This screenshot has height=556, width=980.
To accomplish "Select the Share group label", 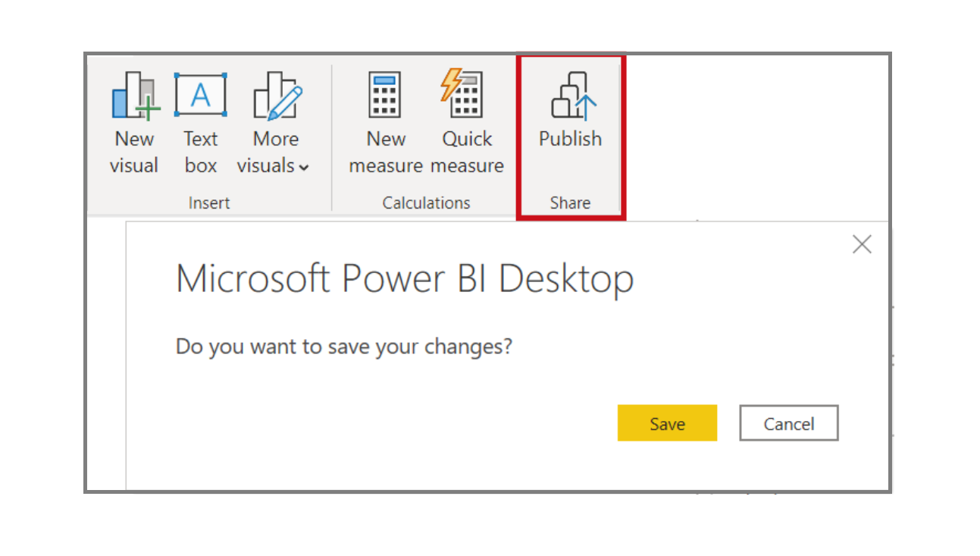I will coord(570,203).
